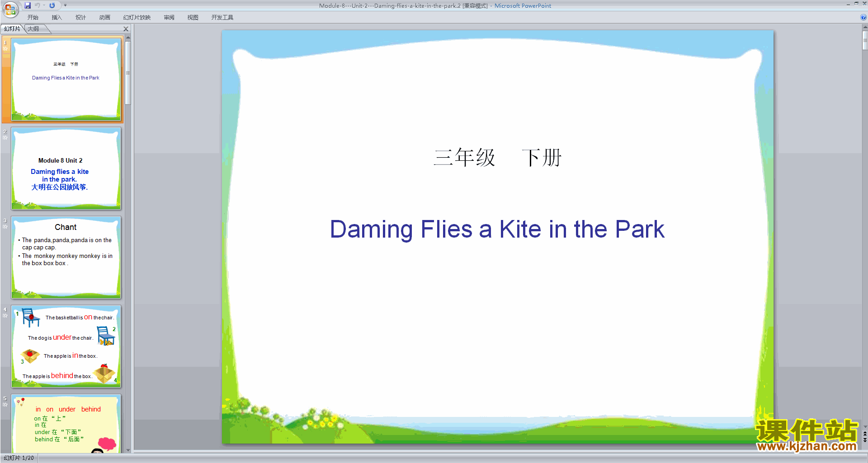Click the blue Help question mark icon
Viewport: 868px width, 463px height.
coord(863,18)
